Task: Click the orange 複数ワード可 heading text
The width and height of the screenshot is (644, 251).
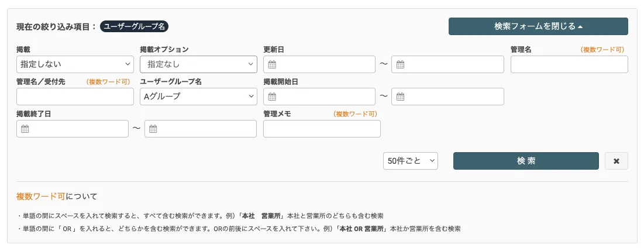Action: click(41, 196)
